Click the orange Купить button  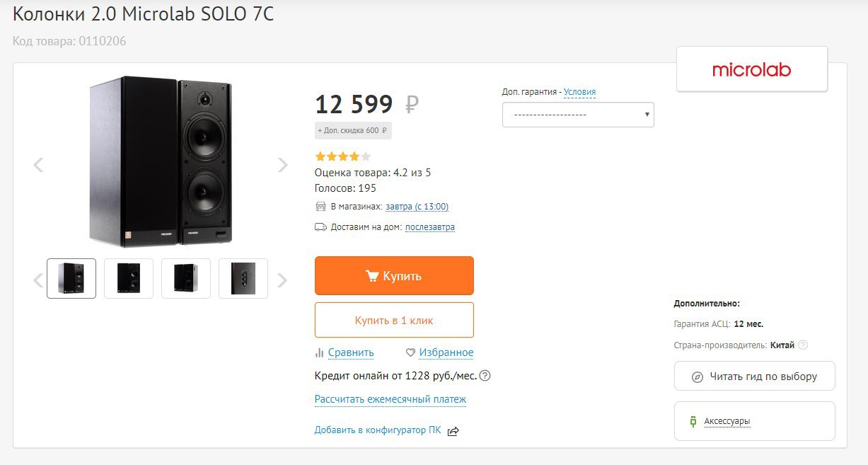click(x=394, y=276)
